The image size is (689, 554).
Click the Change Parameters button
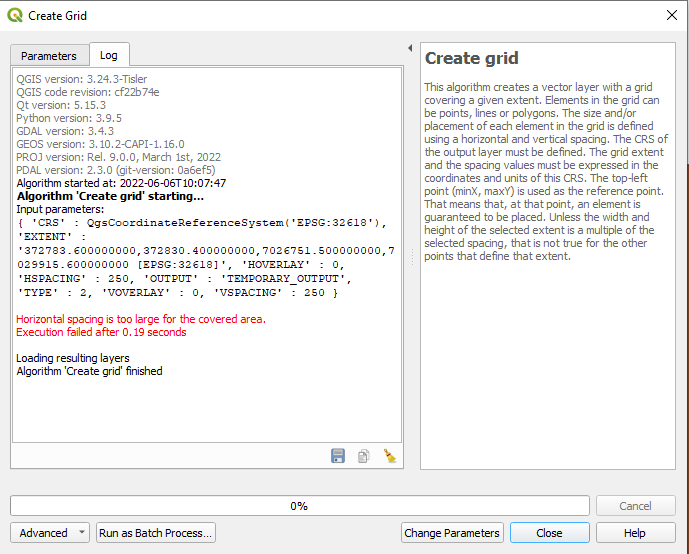[452, 533]
